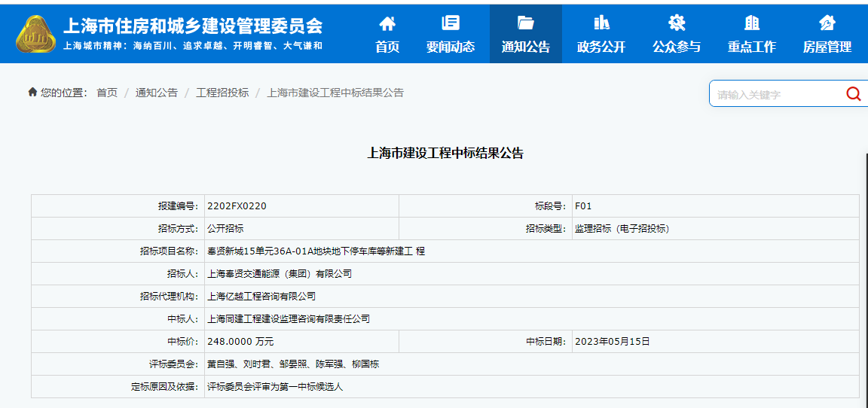Click the 房屋管理 house icon
The width and height of the screenshot is (868, 408).
point(827,23)
